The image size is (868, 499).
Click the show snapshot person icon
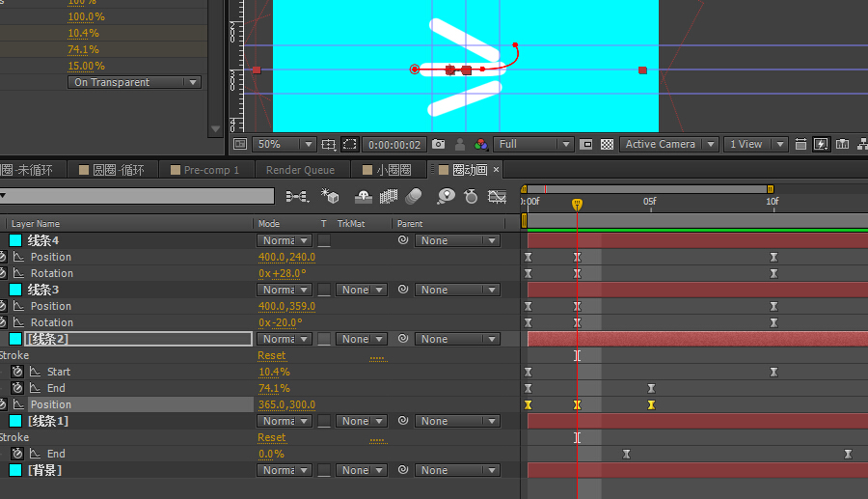pyautogui.click(x=459, y=145)
